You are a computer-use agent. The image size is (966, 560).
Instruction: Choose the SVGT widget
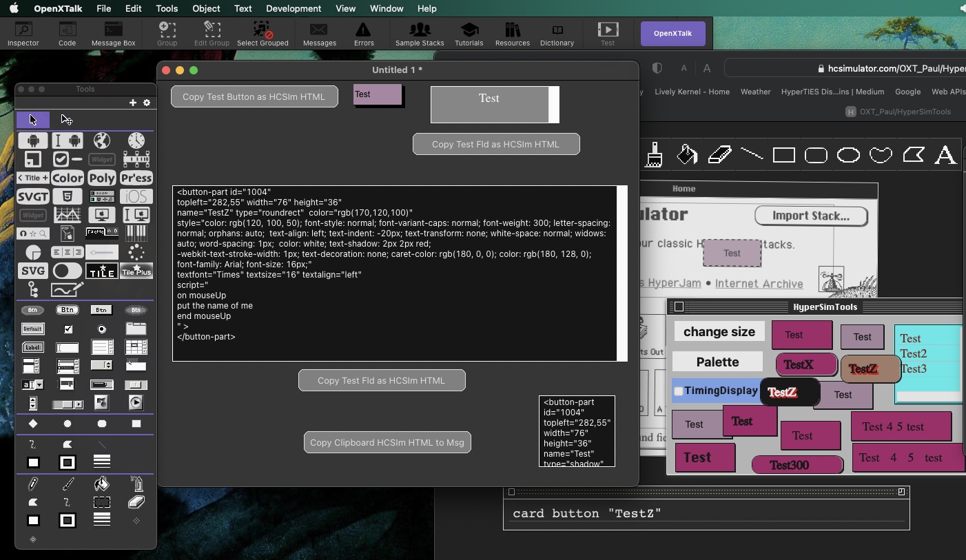click(x=33, y=196)
